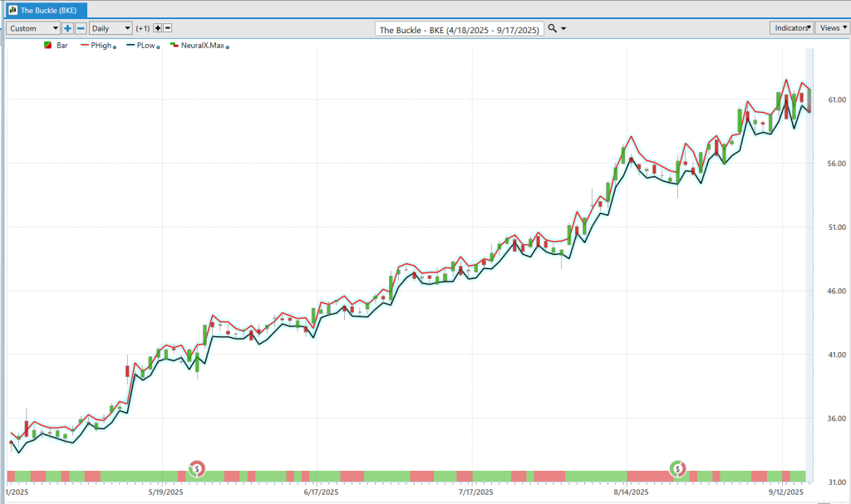Click the 8/14/2025 date axis label
This screenshot has width=851, height=504.
[x=631, y=492]
